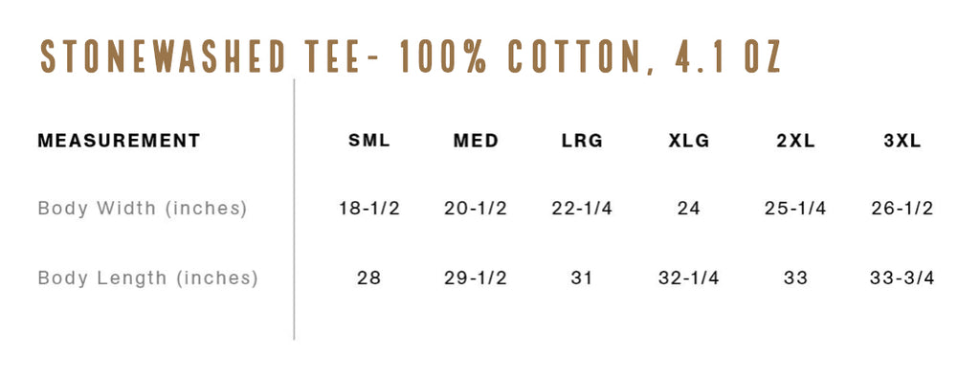Click the Stonewashed Tee title heading
This screenshot has width=980, height=378.
(x=411, y=56)
